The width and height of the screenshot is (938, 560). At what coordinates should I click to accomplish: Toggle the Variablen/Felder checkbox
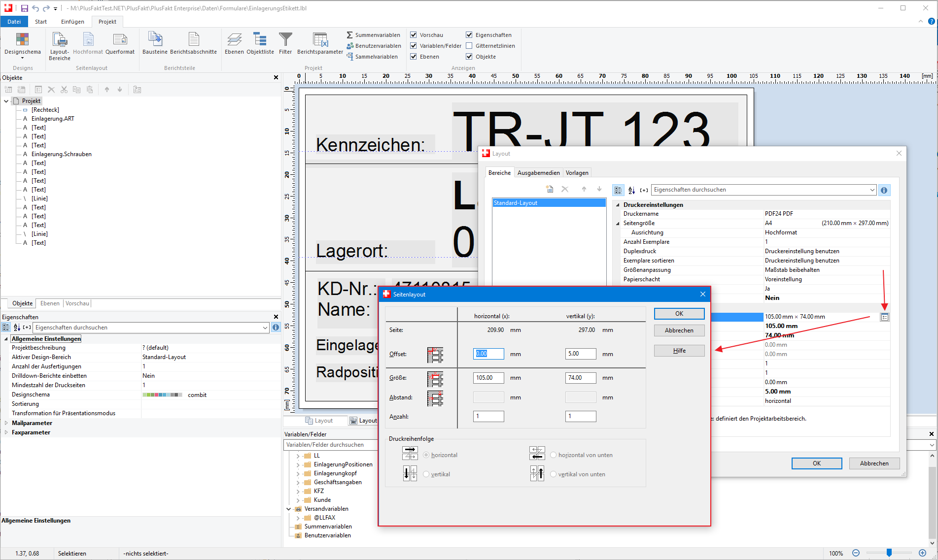[414, 46]
